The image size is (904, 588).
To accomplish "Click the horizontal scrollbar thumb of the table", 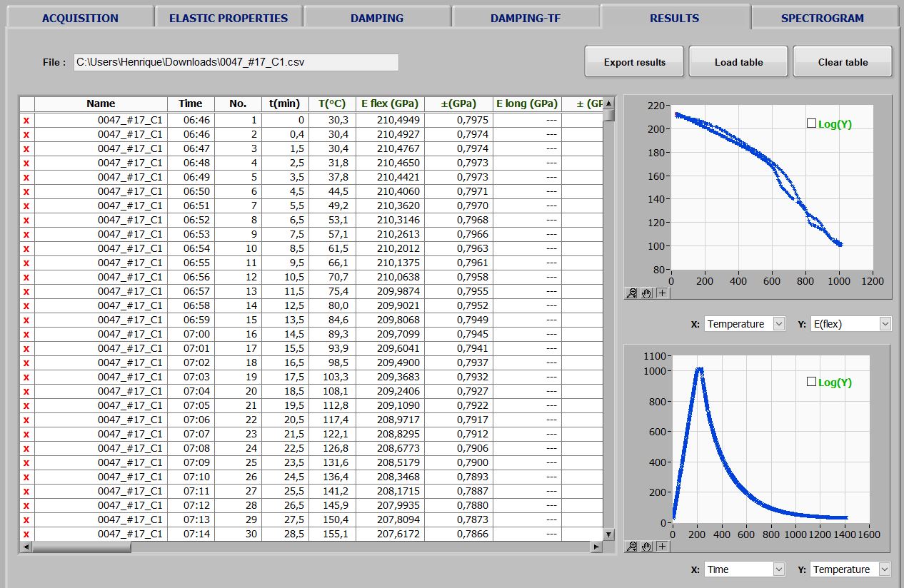I will (81, 547).
